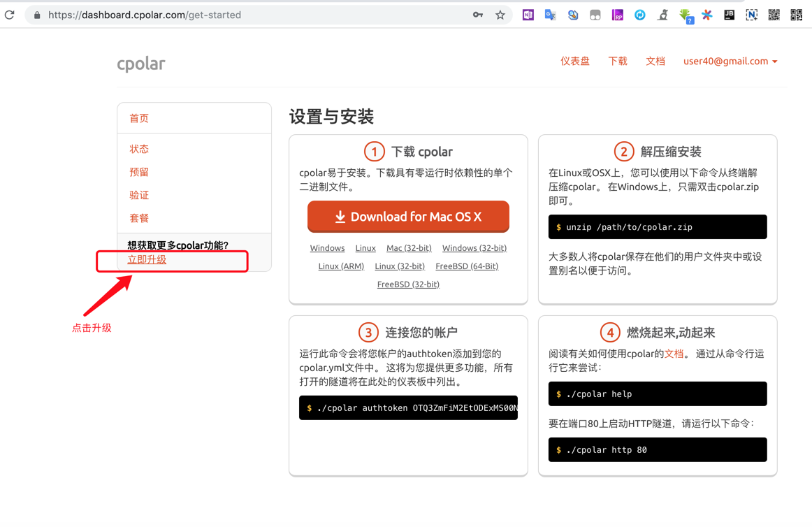The width and height of the screenshot is (812, 527).
Task: Click the 解压缩安装 step heading
Action: [x=671, y=152]
